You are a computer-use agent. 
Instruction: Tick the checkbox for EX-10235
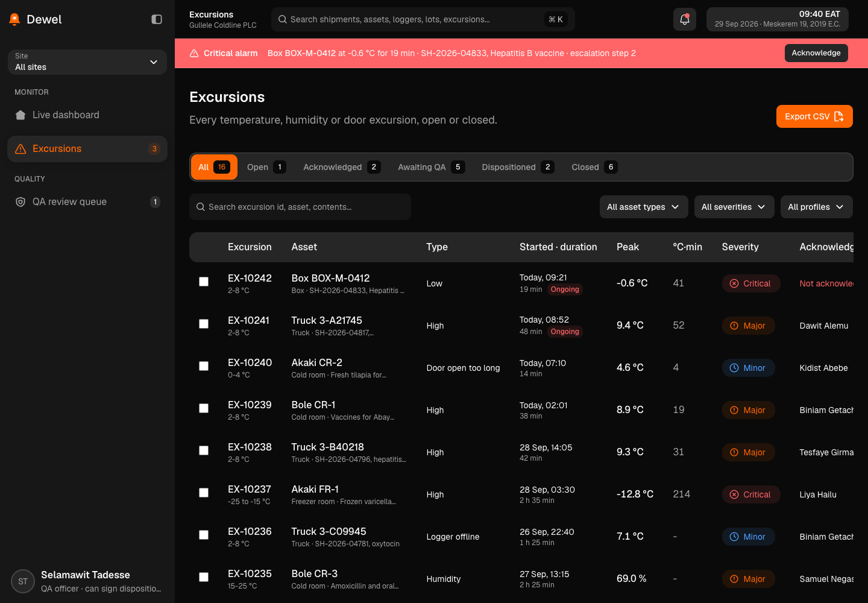click(x=204, y=577)
